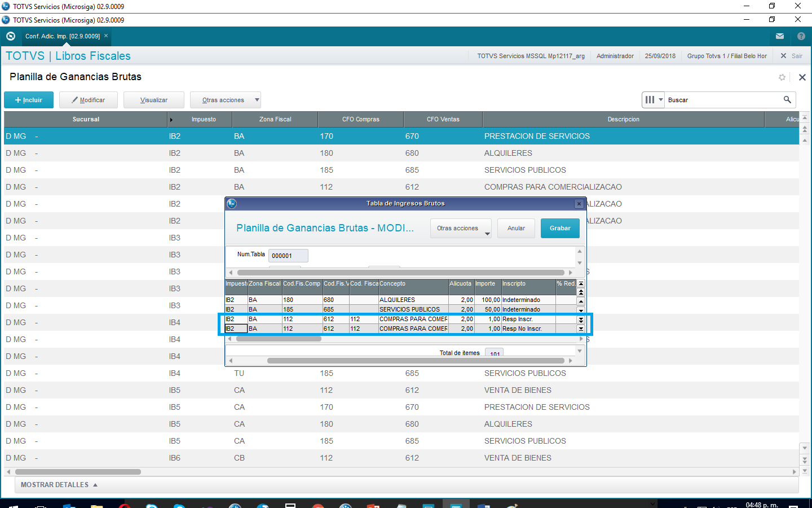Expand MOSTRAR DETALLES panel
Image resolution: width=812 pixels, height=508 pixels.
59,485
